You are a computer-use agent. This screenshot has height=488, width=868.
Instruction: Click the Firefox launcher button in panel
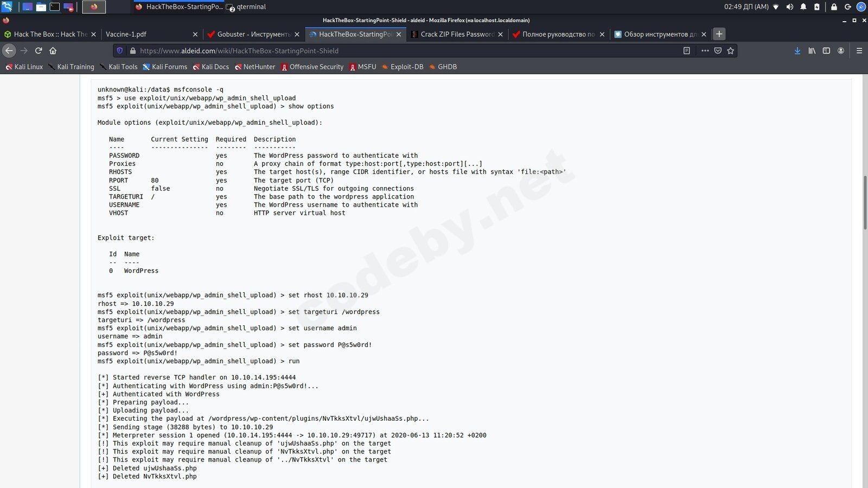[94, 7]
